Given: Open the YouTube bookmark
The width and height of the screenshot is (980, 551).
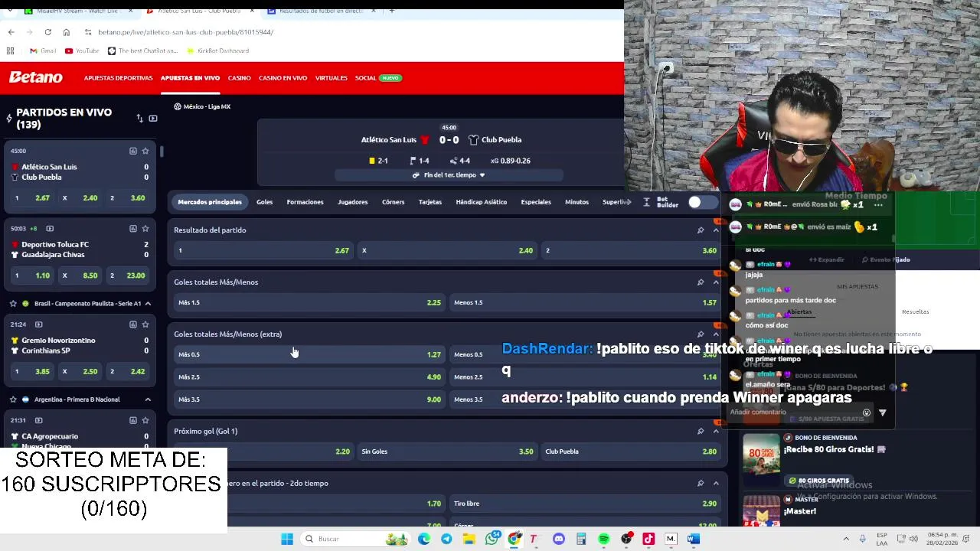Looking at the screenshot, I should (82, 51).
